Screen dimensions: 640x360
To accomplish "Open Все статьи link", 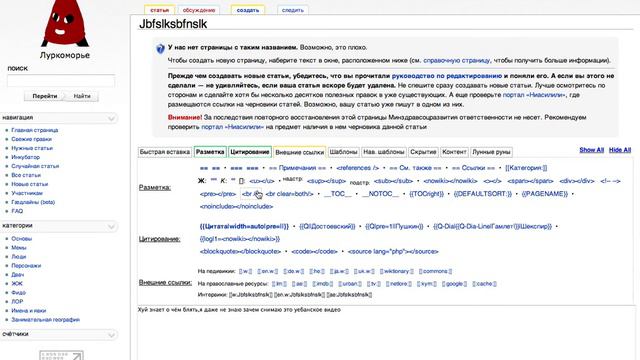I will tap(26, 175).
